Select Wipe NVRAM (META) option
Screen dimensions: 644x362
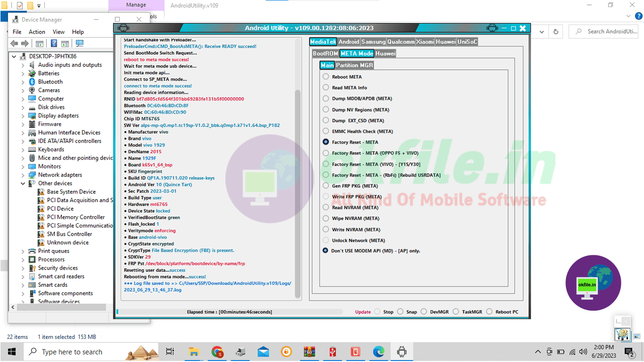(x=326, y=219)
